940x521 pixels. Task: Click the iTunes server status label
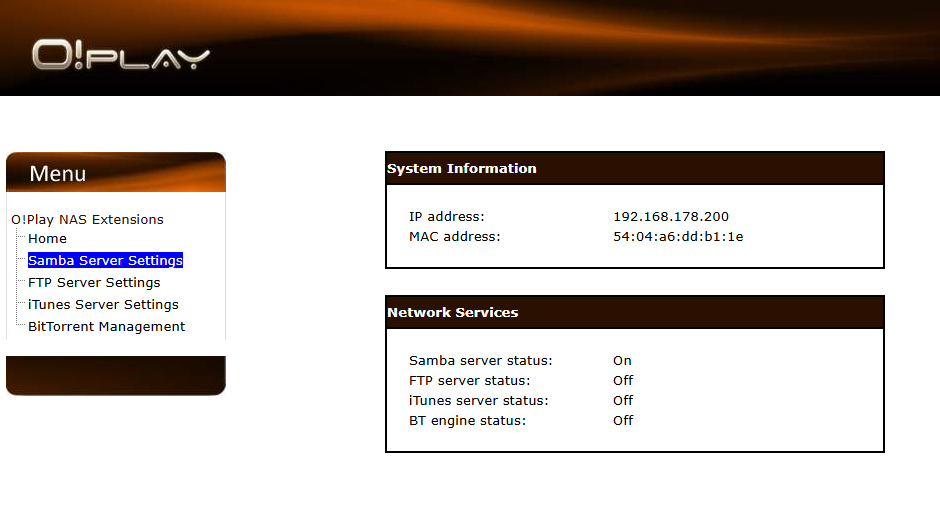click(x=478, y=400)
